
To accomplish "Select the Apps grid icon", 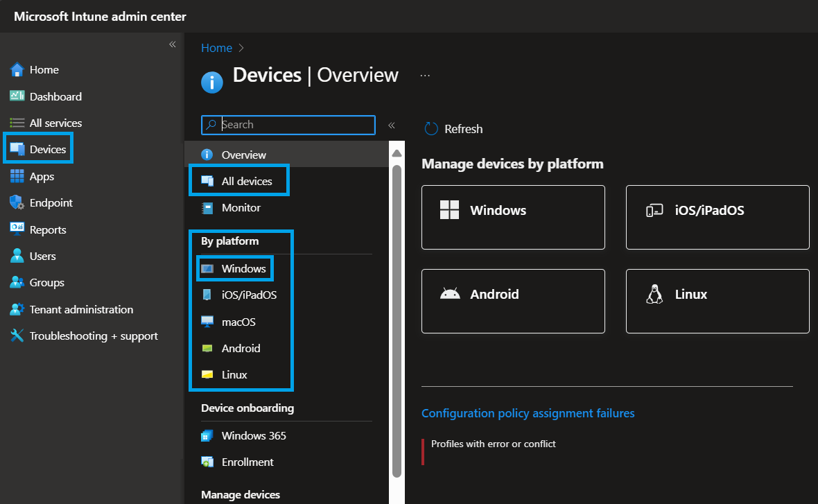I will tap(17, 177).
